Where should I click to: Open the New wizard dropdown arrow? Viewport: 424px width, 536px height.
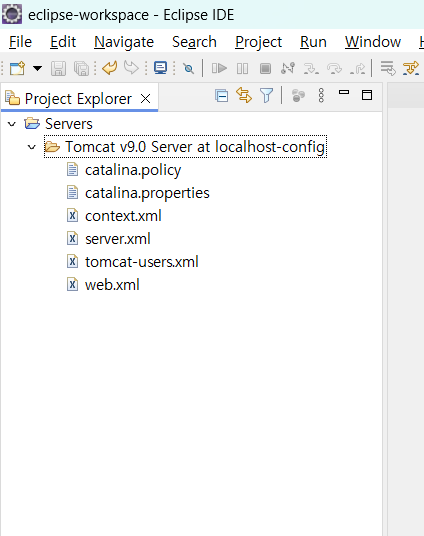pos(37,68)
